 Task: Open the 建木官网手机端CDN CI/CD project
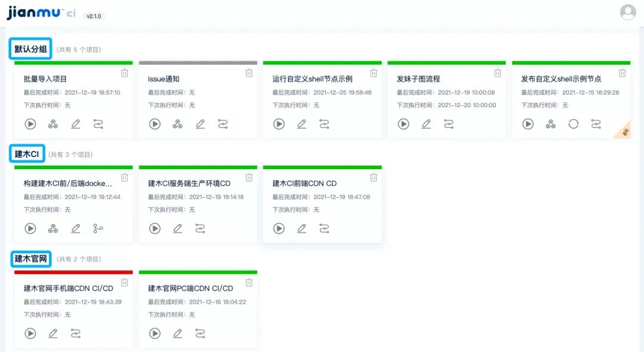(67, 288)
